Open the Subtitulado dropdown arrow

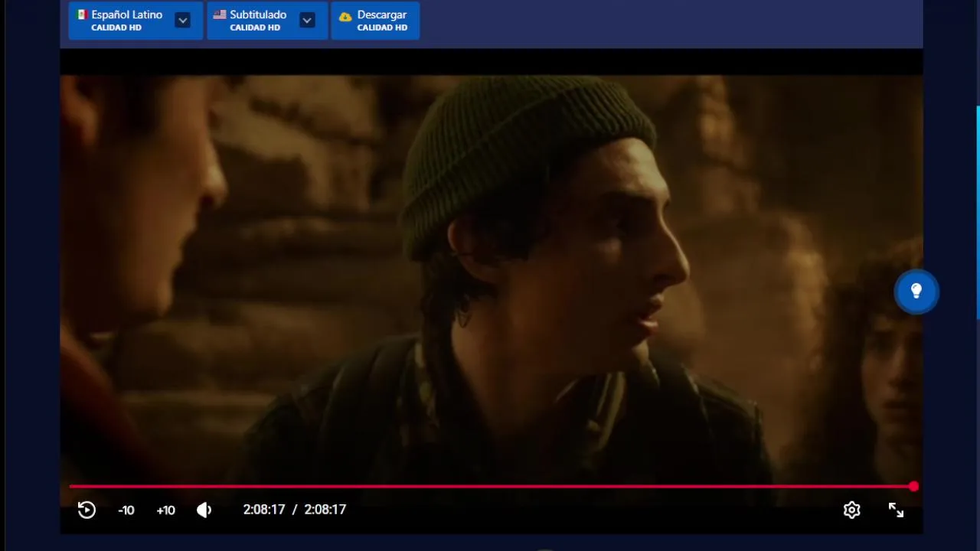(x=307, y=21)
